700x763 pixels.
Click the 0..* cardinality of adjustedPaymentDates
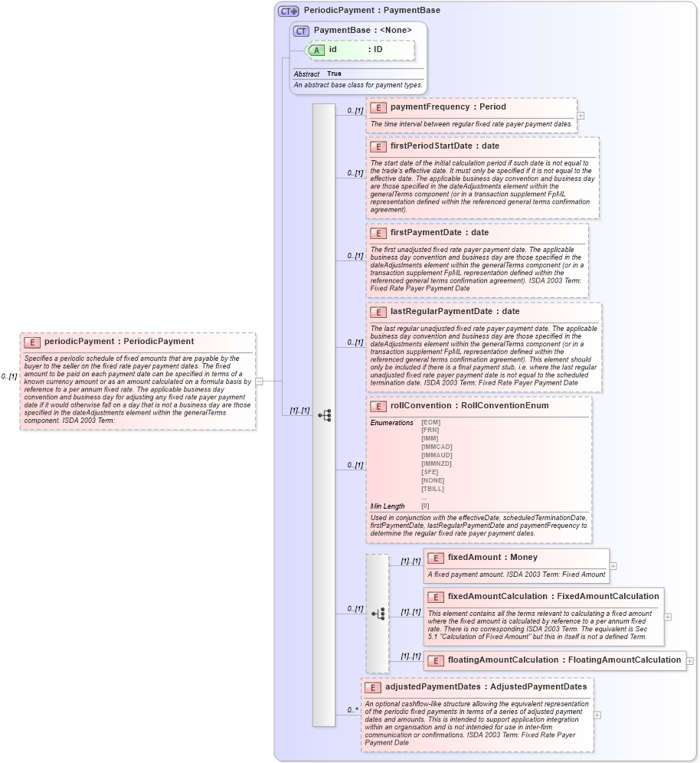click(x=352, y=710)
